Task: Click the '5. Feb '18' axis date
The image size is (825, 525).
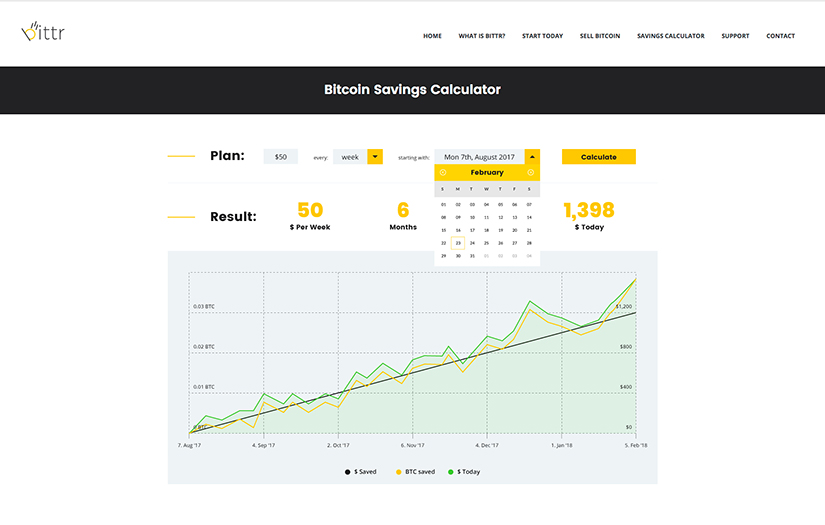Action: [636, 445]
